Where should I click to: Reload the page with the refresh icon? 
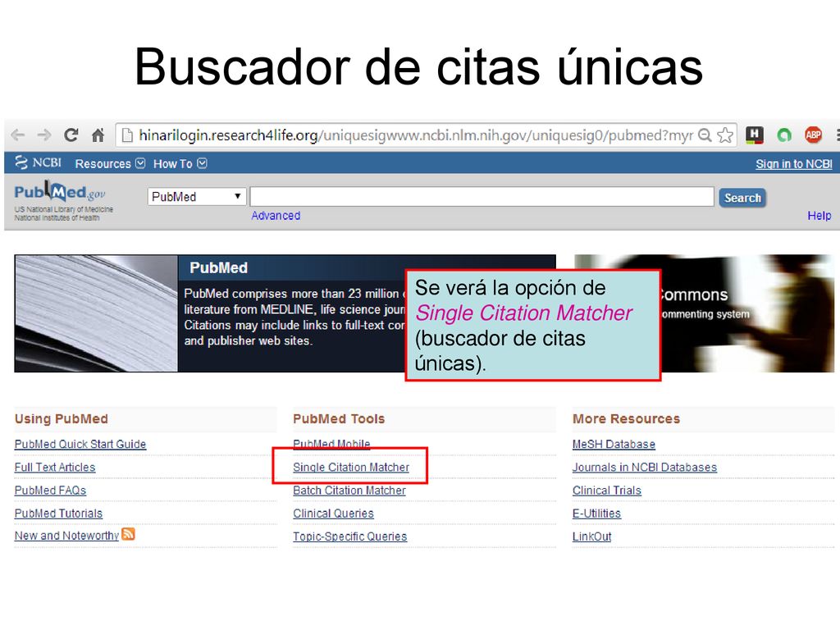71,135
